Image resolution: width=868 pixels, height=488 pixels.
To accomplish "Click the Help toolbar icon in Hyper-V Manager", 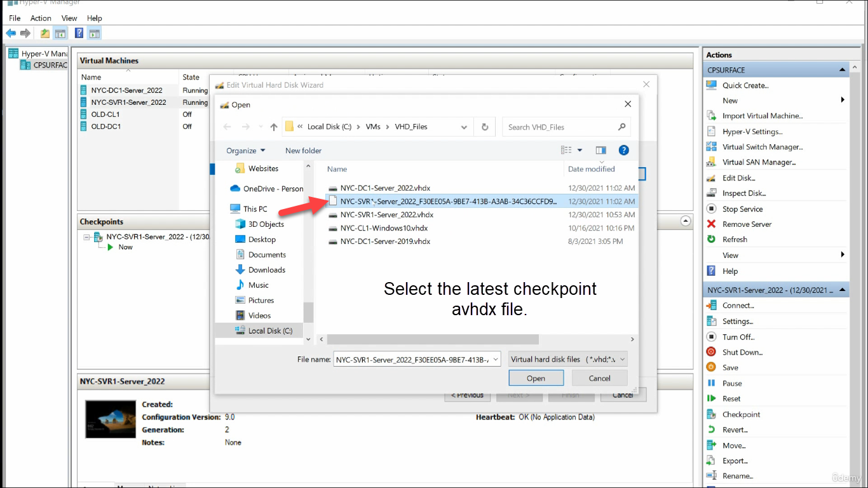I will tap(79, 33).
